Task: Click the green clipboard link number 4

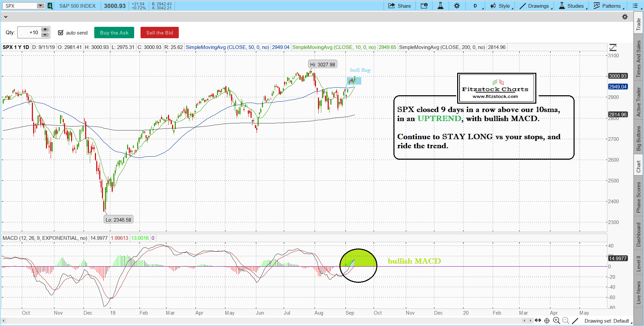Action: point(50,6)
